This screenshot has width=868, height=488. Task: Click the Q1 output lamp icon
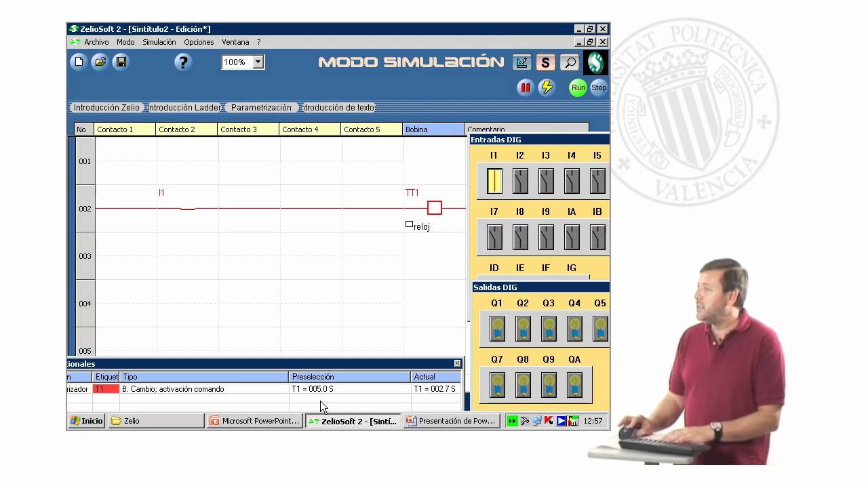tap(497, 329)
